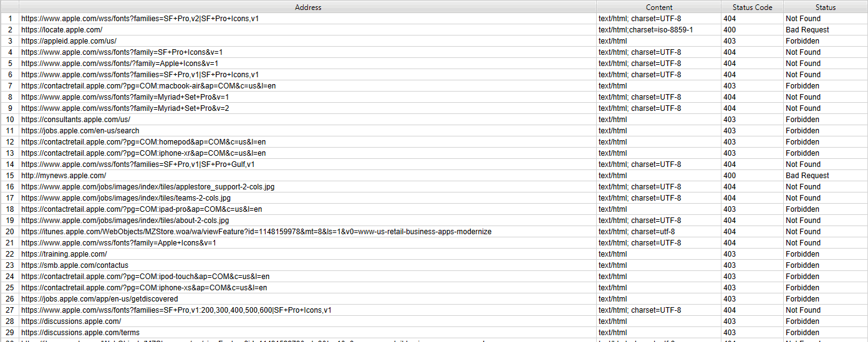Image resolution: width=868 pixels, height=342 pixels.
Task: Click the consultants.apple.com/us/ address
Action: pyautogui.click(x=75, y=120)
